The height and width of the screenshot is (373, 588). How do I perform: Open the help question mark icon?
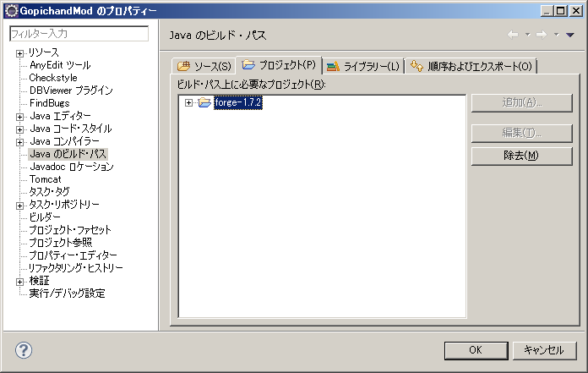point(24,350)
